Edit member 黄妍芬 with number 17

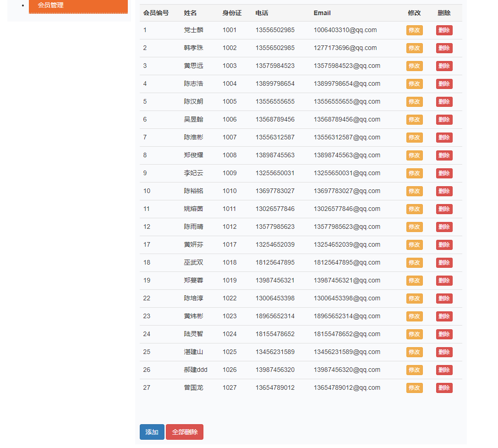pos(414,244)
